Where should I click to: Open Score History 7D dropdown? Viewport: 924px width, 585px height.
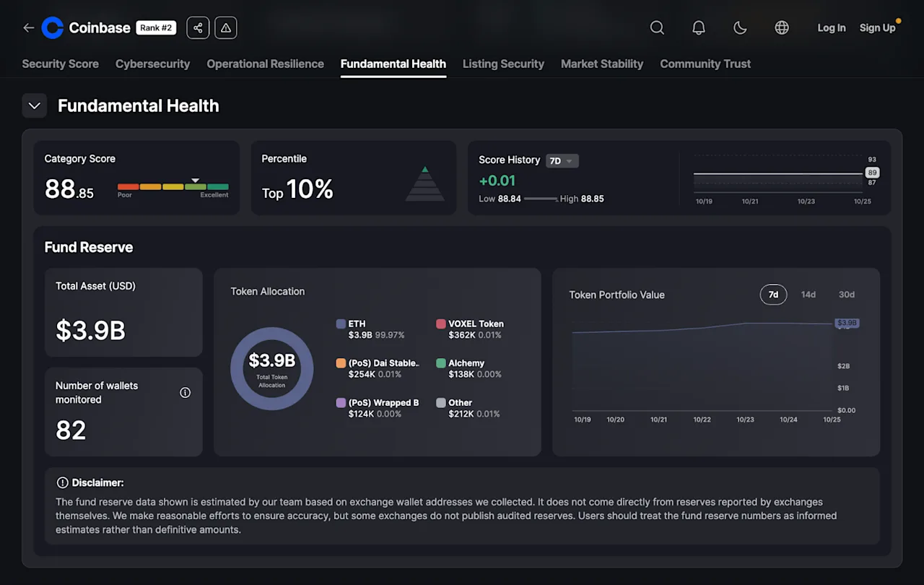562,160
